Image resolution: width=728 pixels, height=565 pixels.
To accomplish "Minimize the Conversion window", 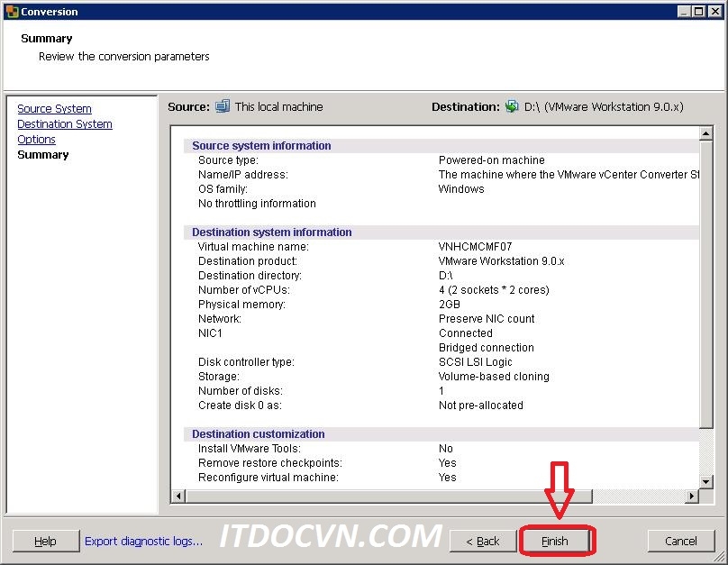I will click(685, 12).
